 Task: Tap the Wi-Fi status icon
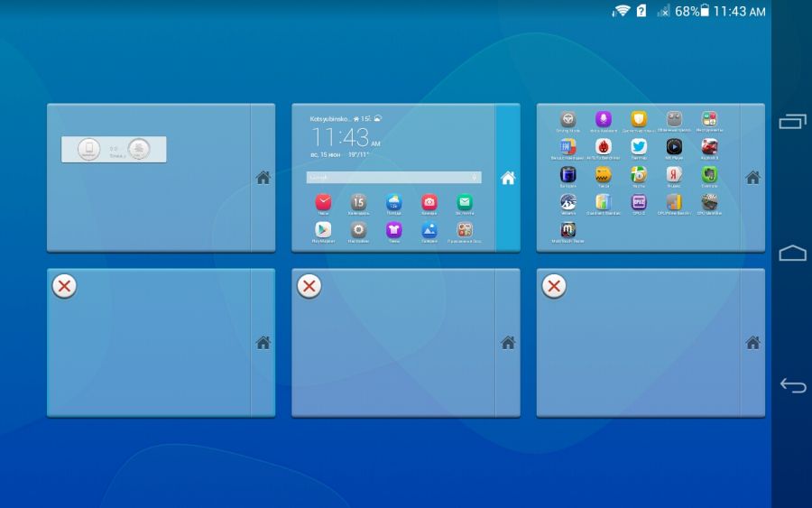coord(621,11)
